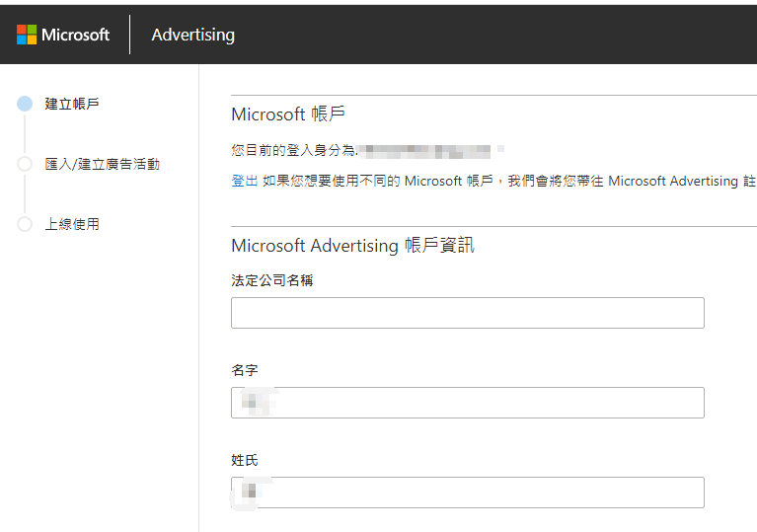
Task: Click the 名字 field label
Action: (x=245, y=370)
